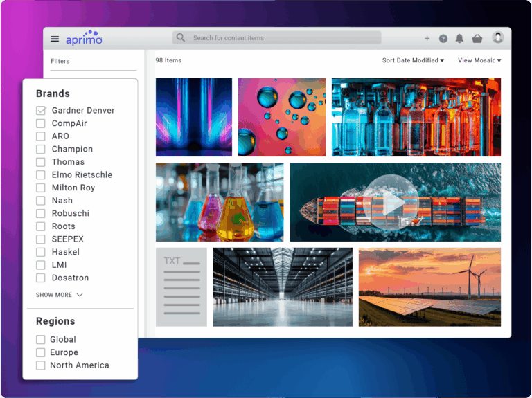The image size is (532, 398).
Task: Tick the Global region checkbox
Action: tap(41, 340)
